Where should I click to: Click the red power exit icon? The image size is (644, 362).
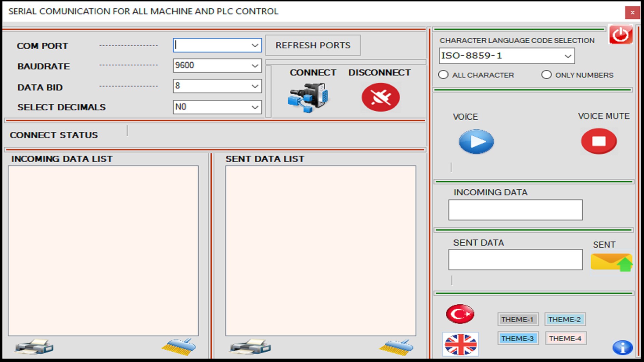pos(621,35)
